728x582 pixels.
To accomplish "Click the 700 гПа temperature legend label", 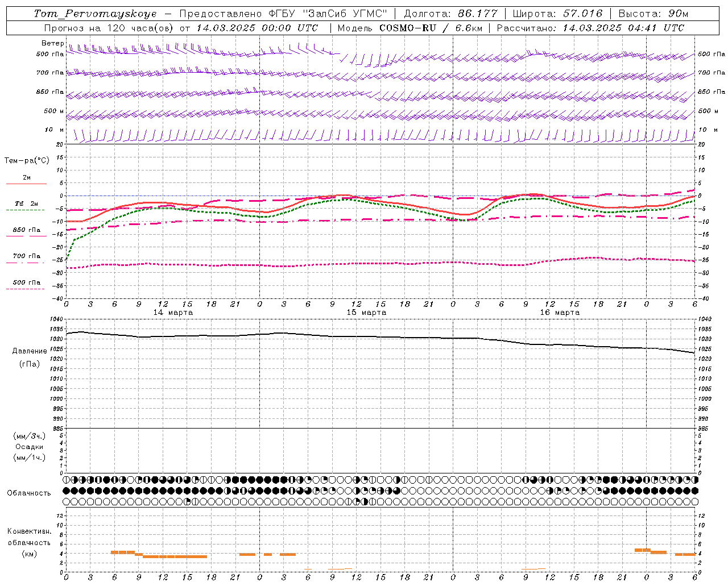I will 27,256.
